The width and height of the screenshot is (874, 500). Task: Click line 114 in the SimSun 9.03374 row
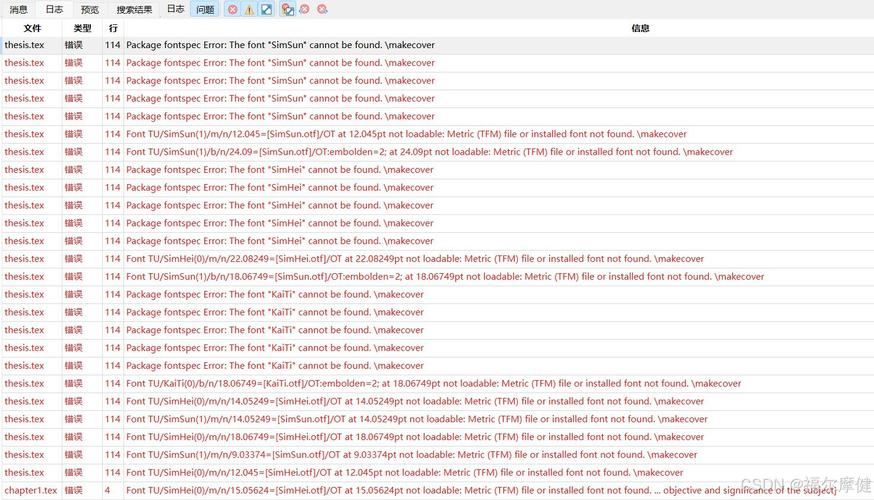[x=113, y=455]
